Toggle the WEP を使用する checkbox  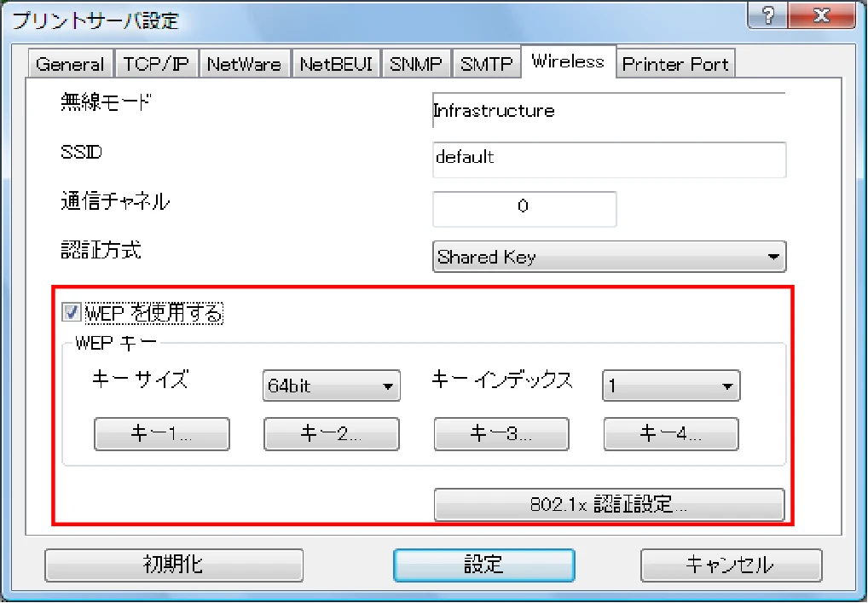pyautogui.click(x=72, y=312)
